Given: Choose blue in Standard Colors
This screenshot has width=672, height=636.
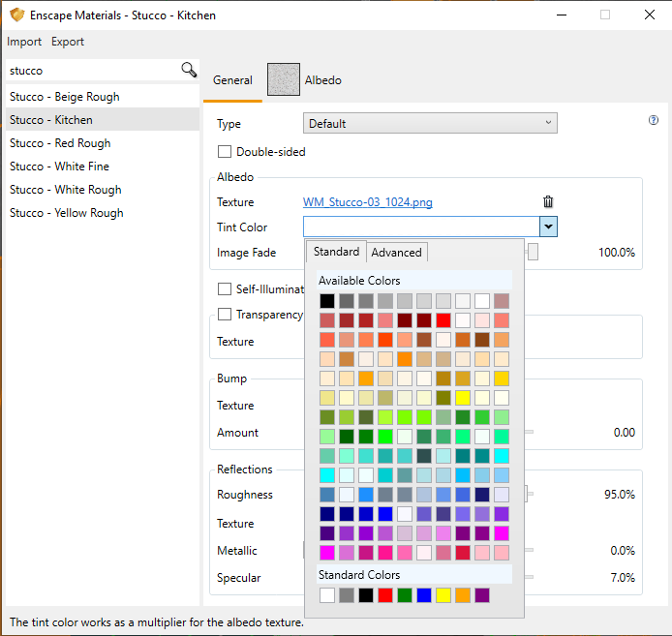Looking at the screenshot, I should pos(424,595).
